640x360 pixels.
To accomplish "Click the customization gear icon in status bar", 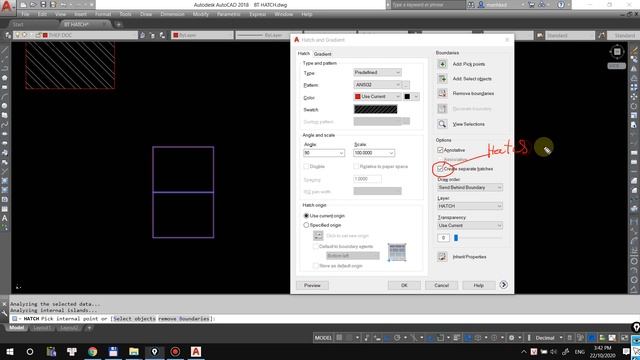I will pos(511,338).
